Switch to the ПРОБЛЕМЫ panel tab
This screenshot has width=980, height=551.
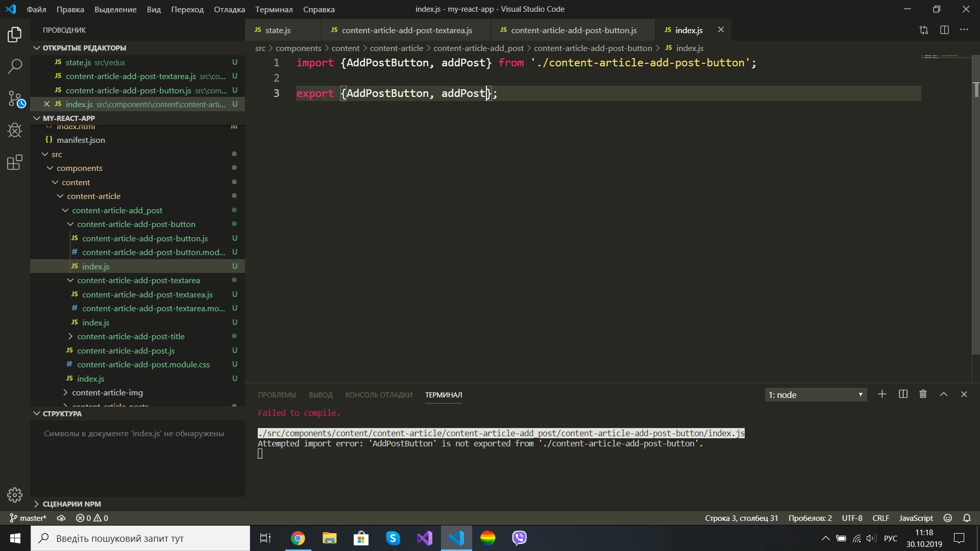click(277, 395)
